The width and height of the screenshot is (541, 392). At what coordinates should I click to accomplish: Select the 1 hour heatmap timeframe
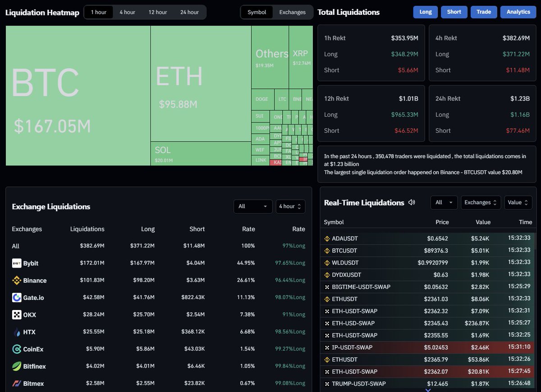tap(99, 12)
